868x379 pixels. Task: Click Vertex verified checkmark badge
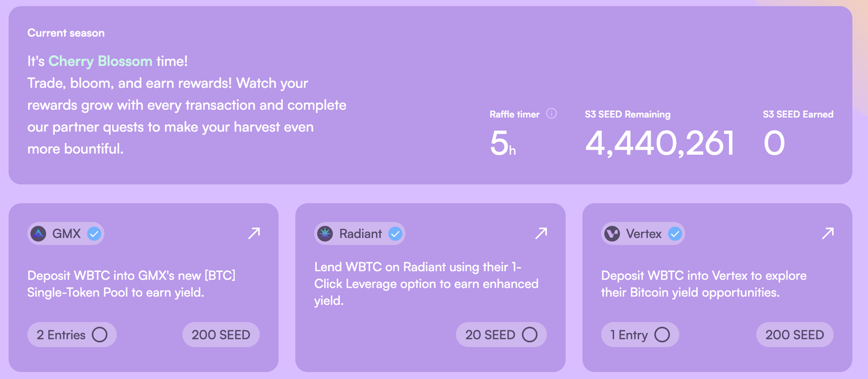tap(675, 234)
